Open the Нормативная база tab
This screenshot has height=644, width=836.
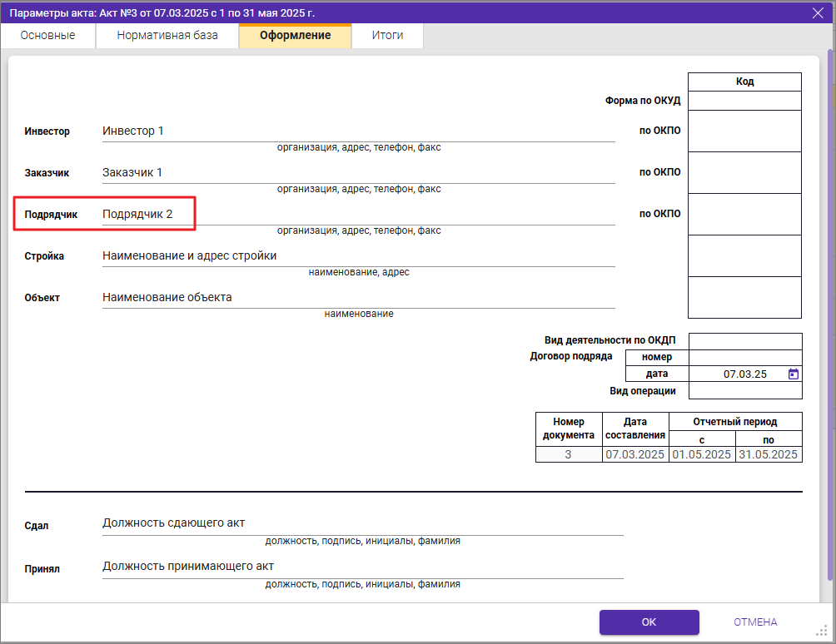click(x=167, y=36)
